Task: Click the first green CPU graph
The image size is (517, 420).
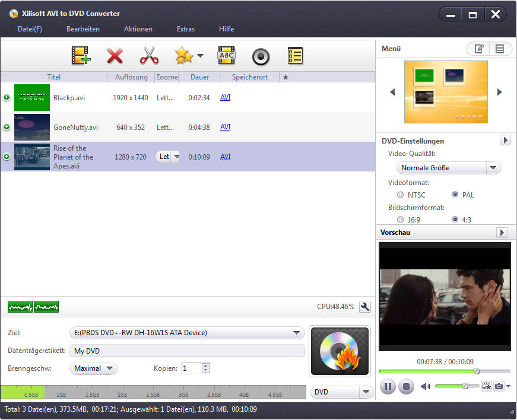Action: 20,307
